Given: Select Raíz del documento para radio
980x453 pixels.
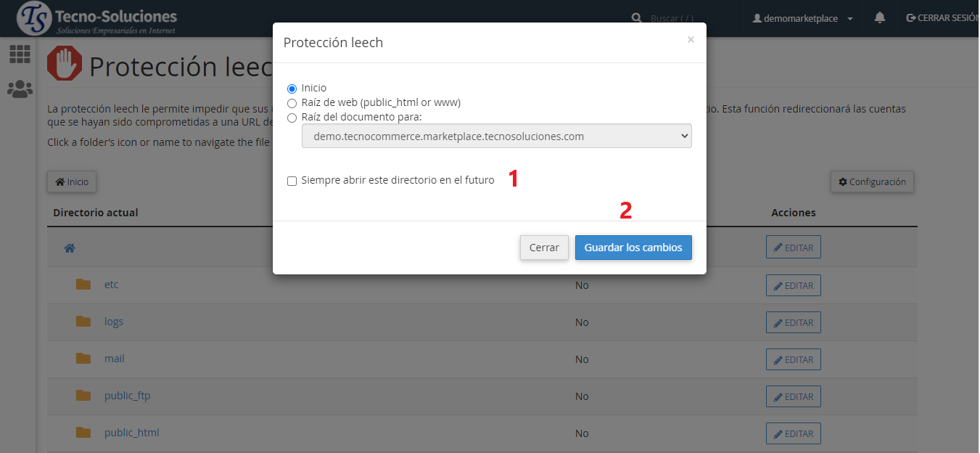Looking at the screenshot, I should [292, 118].
